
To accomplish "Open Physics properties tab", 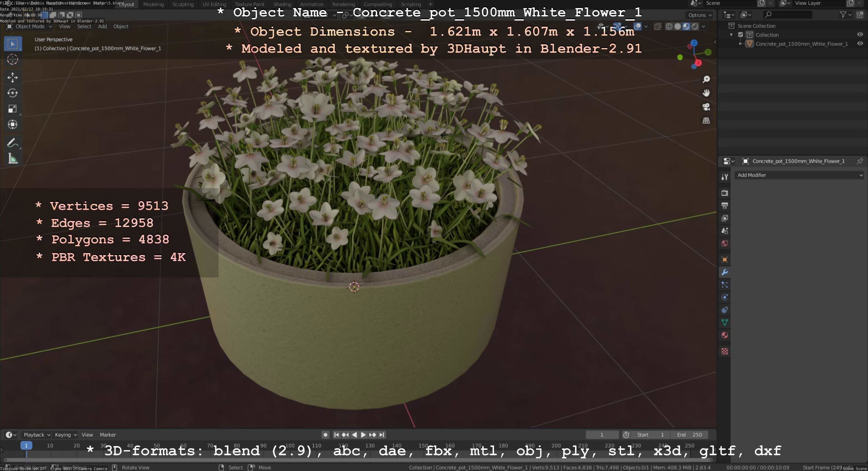I will [x=725, y=297].
